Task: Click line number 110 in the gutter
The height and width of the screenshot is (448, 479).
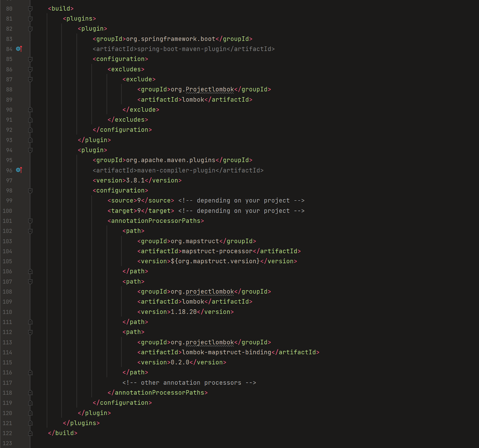Action: click(7, 312)
